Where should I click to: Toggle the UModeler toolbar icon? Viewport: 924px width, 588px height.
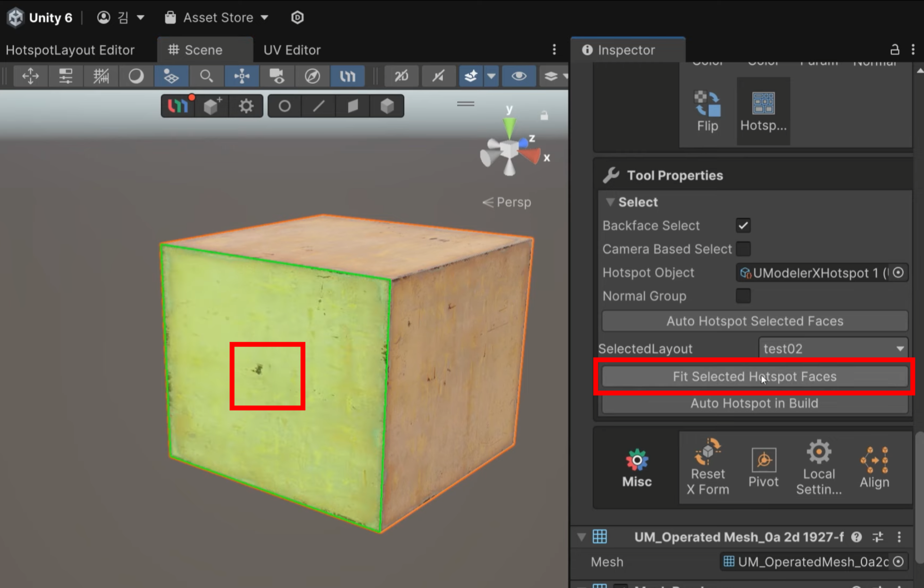tap(347, 76)
